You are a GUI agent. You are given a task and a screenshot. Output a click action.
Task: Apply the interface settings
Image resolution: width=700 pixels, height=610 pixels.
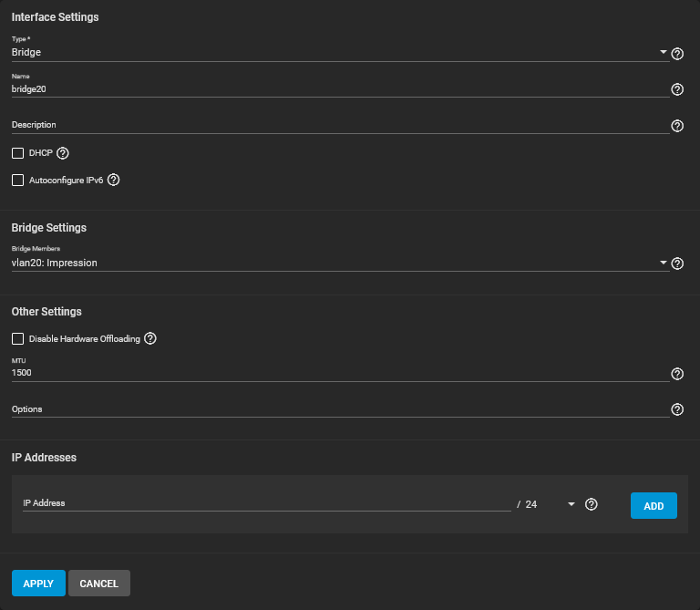pos(38,584)
